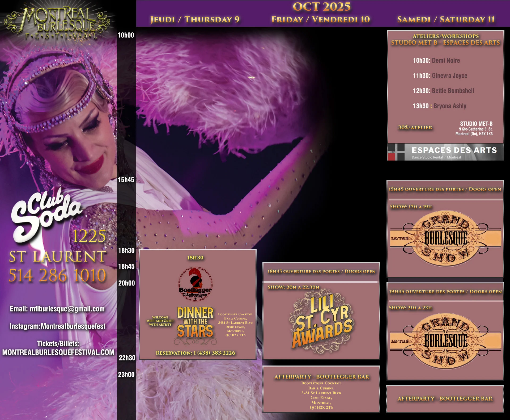Click the 30$/Atelier price label
Screen dimensions: 510x420
click(415, 128)
